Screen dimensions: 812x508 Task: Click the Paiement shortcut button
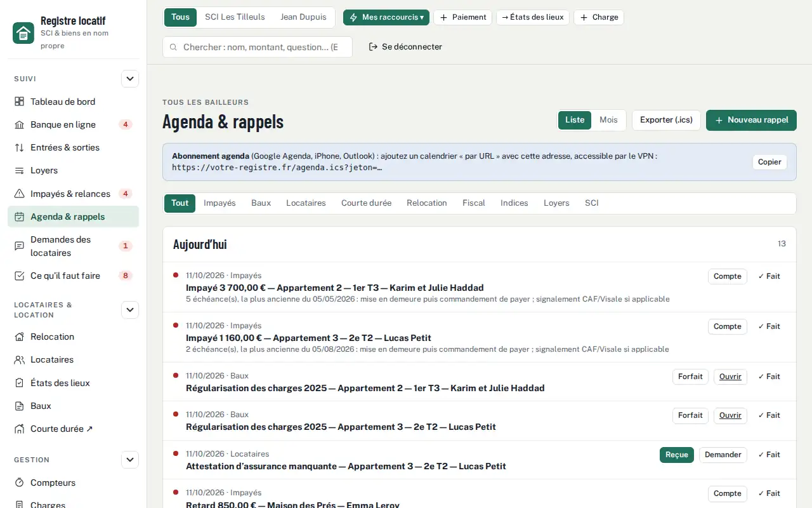[462, 17]
